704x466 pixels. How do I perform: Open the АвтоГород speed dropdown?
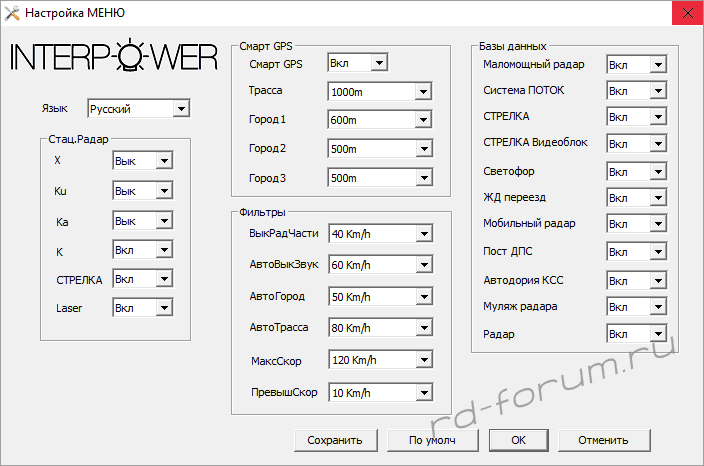(x=381, y=296)
